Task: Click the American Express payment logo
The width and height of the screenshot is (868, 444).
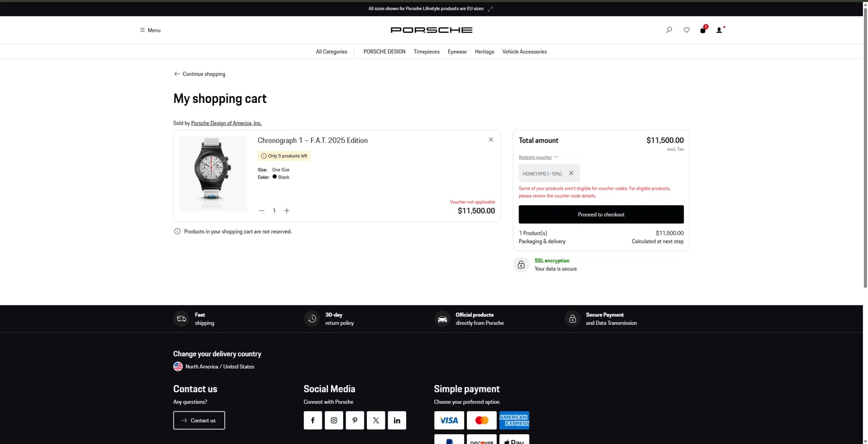Action: (514, 420)
